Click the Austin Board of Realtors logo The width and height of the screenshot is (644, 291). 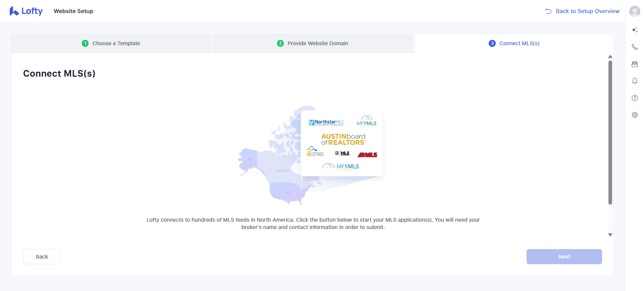point(343,139)
